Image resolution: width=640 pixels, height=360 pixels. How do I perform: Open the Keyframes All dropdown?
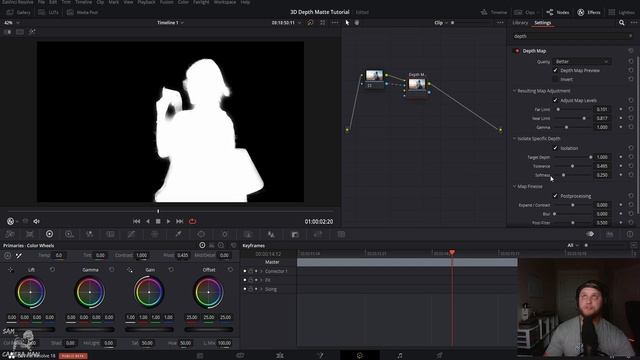coord(573,245)
